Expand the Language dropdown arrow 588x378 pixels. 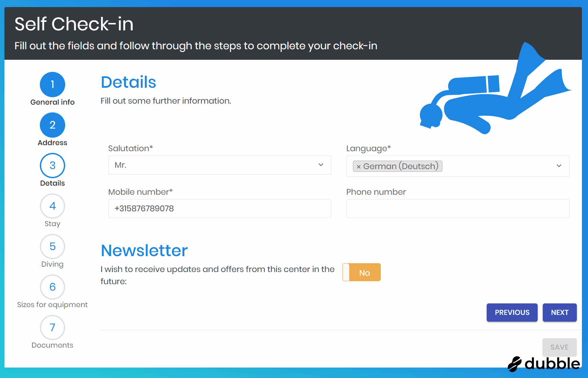pyautogui.click(x=559, y=166)
